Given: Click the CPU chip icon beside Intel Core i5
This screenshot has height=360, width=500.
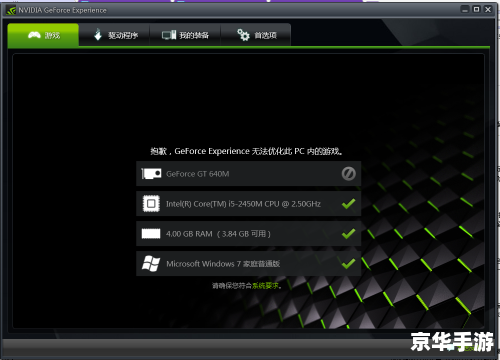Looking at the screenshot, I should (x=151, y=204).
